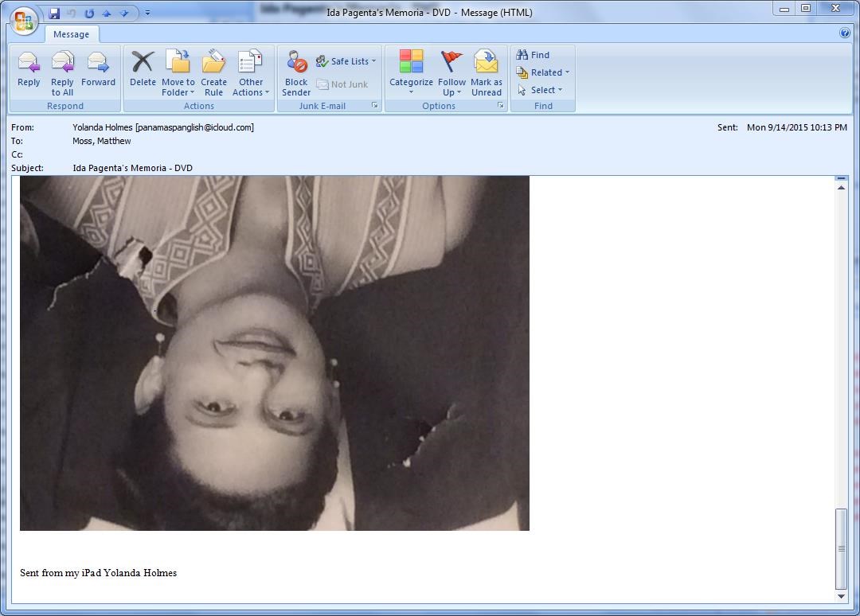The height and width of the screenshot is (616, 860).
Task: Open Junk E-mail options dialog launcher
Action: click(375, 106)
